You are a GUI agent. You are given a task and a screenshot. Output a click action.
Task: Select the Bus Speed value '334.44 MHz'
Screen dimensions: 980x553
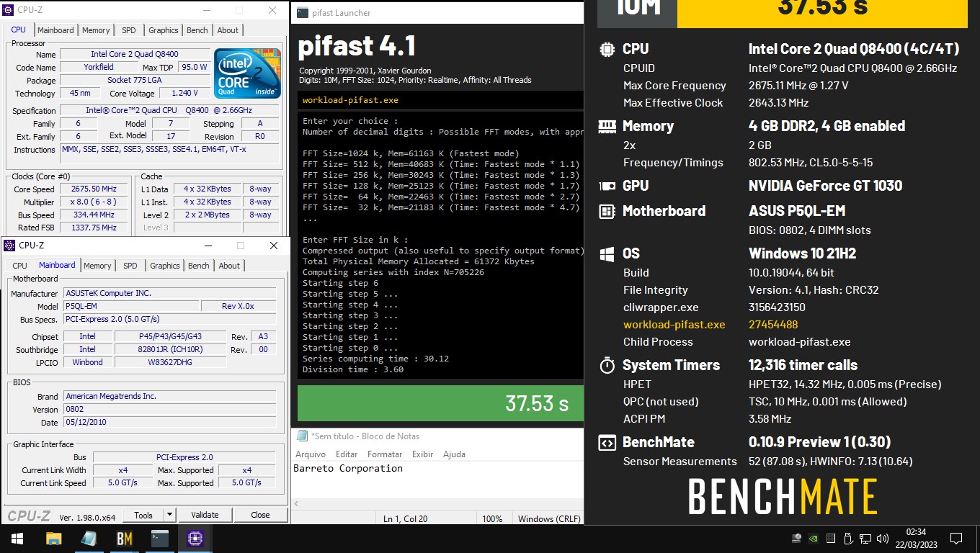pyautogui.click(x=94, y=215)
